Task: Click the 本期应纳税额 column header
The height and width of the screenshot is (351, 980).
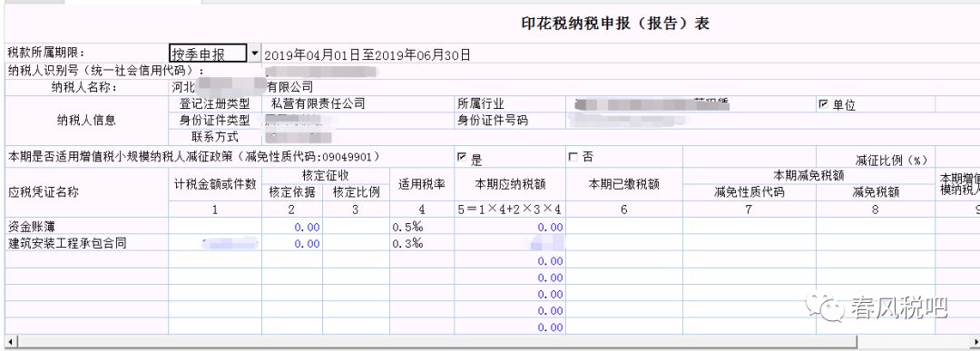Action: click(510, 184)
